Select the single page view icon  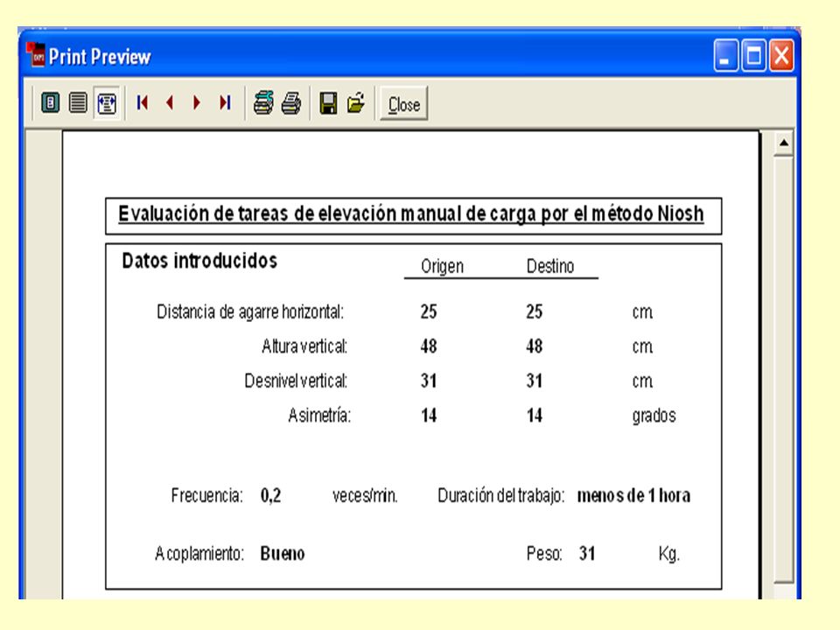[51, 102]
